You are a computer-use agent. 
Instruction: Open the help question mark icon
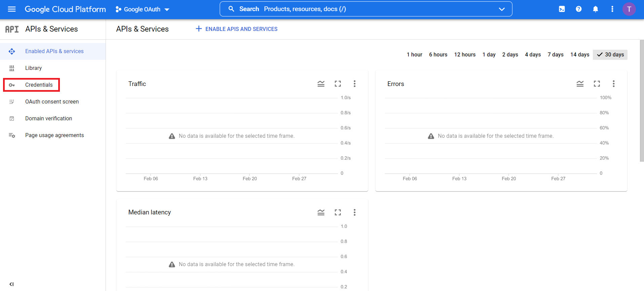[x=579, y=9]
